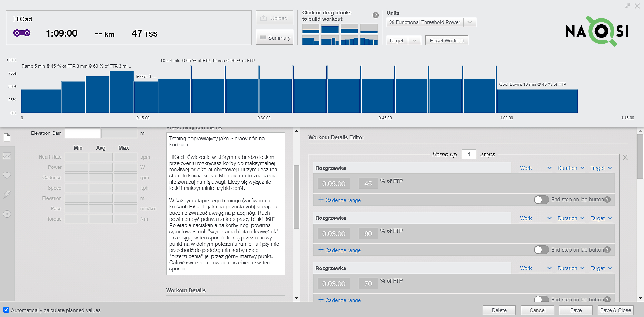Image resolution: width=644 pixels, height=317 pixels.
Task: Open Duration dropdown of first Rozgrzewka step
Action: [x=571, y=168]
